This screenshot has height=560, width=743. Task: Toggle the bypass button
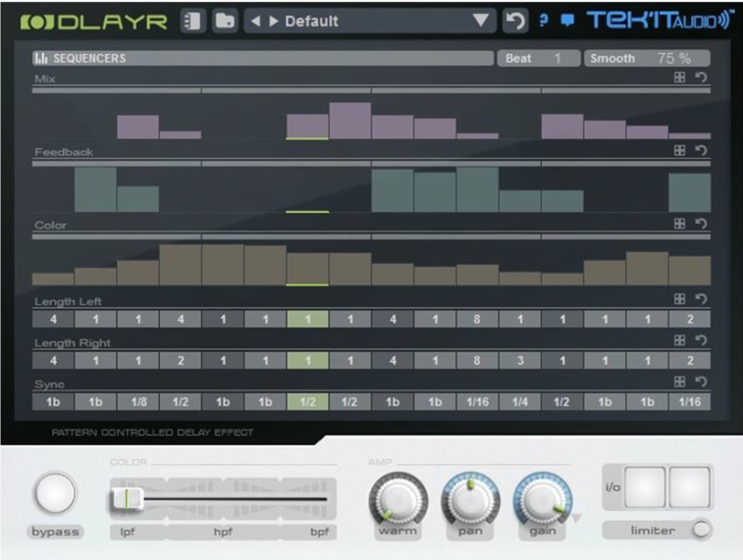point(55,493)
